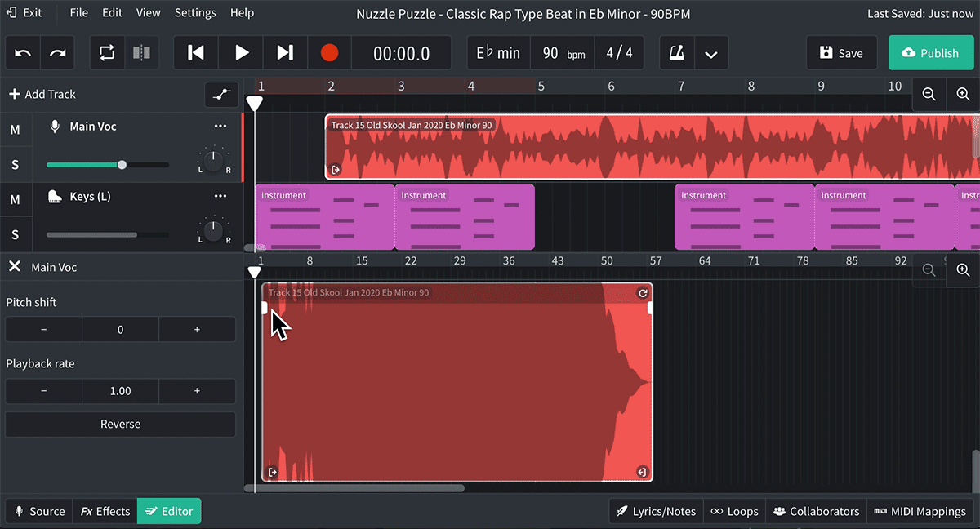Click the automation icon beside Add Track
Screen dimensions: 980x529
click(x=221, y=94)
